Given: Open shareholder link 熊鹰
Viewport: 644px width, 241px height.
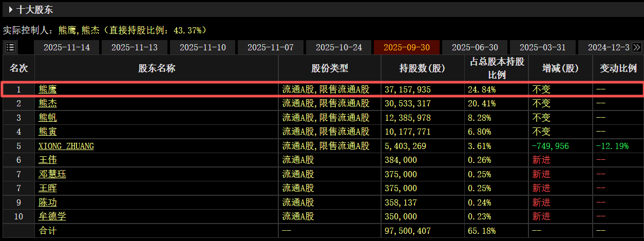Looking at the screenshot, I should 48,89.
